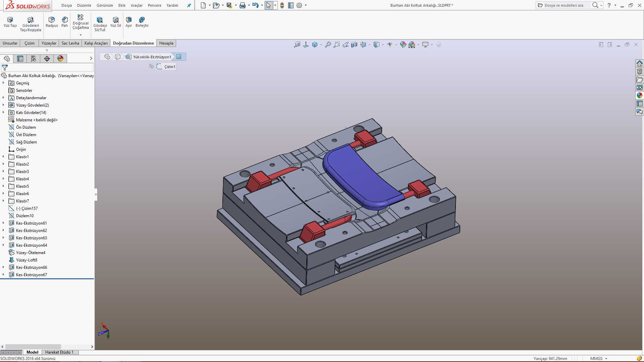The image size is (644, 362).
Task: Expand the Klasör3 tree folder
Action: click(3, 172)
